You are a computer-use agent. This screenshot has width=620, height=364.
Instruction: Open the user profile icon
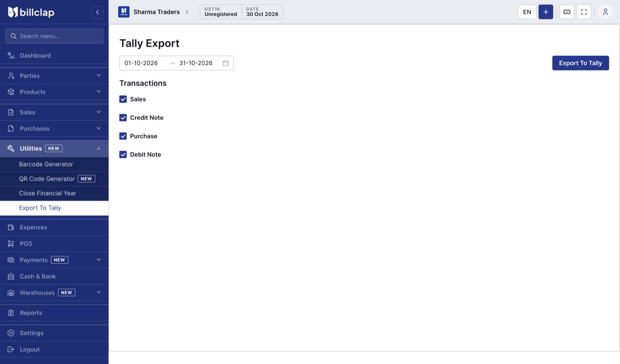[605, 12]
